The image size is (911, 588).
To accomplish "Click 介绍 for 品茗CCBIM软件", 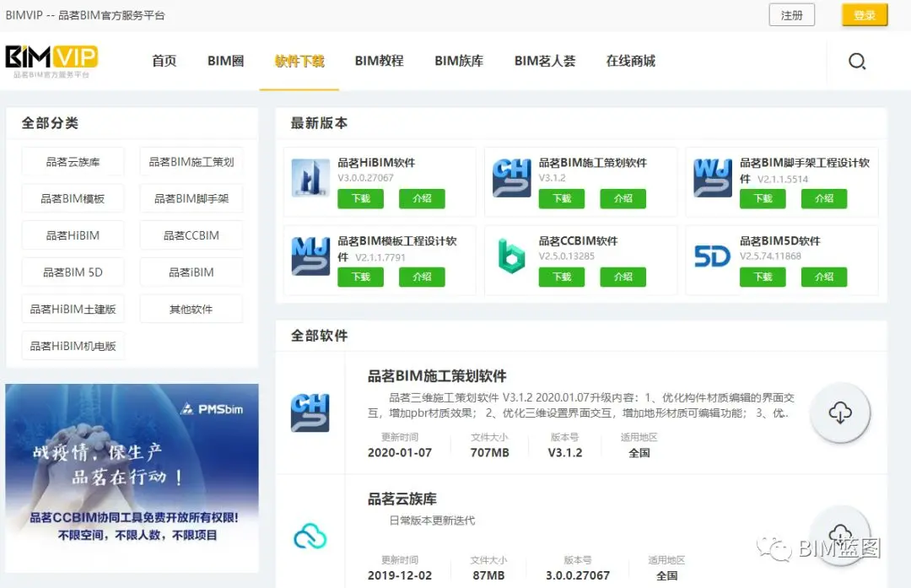I will coord(623,277).
